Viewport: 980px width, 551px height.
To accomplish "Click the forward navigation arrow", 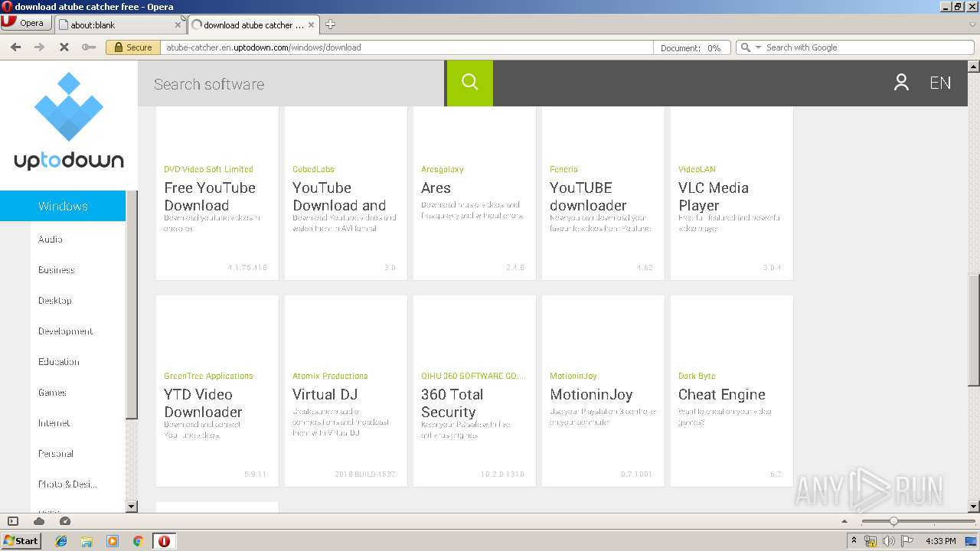I will (x=39, y=47).
